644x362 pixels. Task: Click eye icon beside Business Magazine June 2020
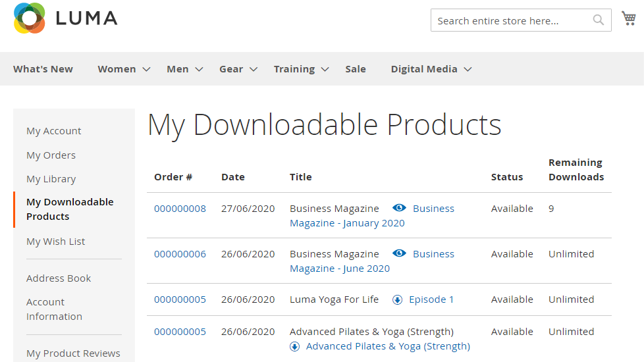click(399, 253)
